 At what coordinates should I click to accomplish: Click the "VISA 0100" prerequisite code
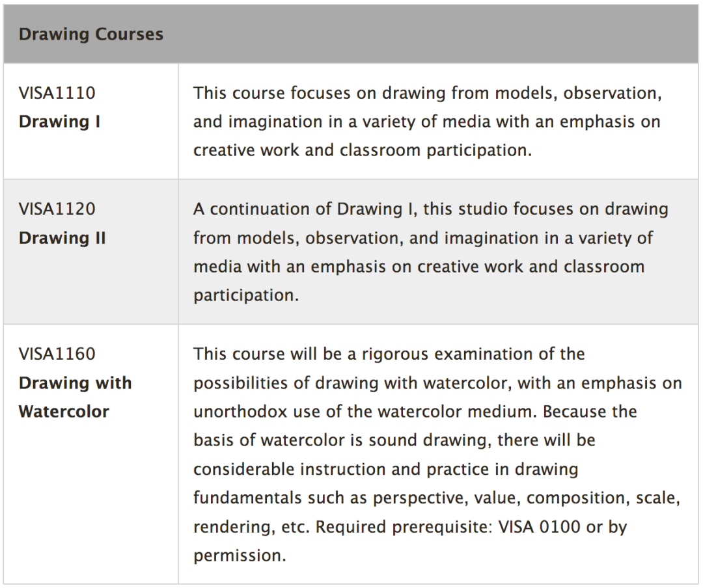(x=539, y=526)
